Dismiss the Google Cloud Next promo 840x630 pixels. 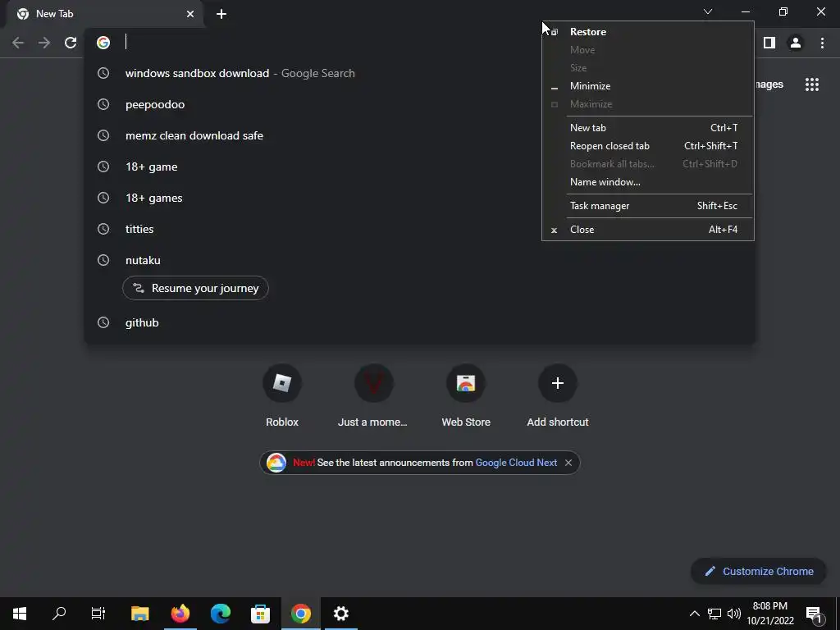pos(568,463)
